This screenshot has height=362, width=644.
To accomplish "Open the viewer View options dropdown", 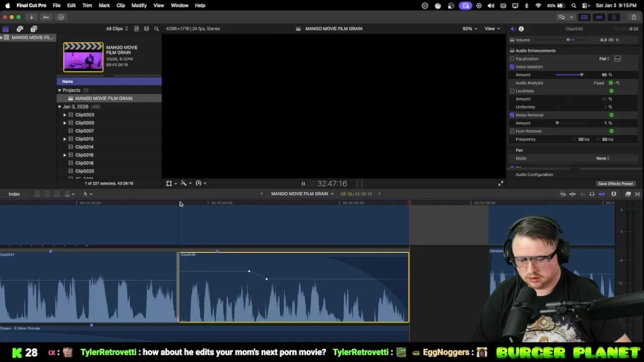I will pos(492,29).
